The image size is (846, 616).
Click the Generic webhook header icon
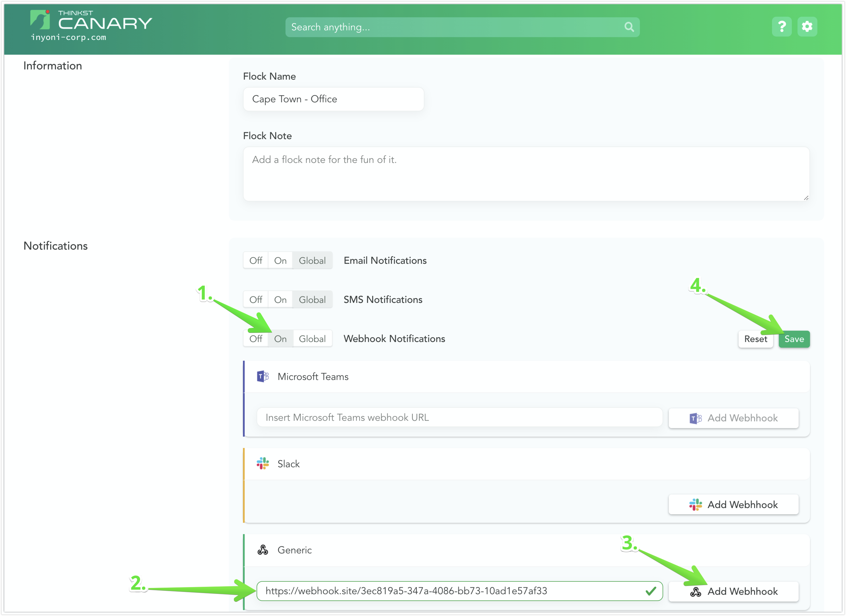point(263,550)
